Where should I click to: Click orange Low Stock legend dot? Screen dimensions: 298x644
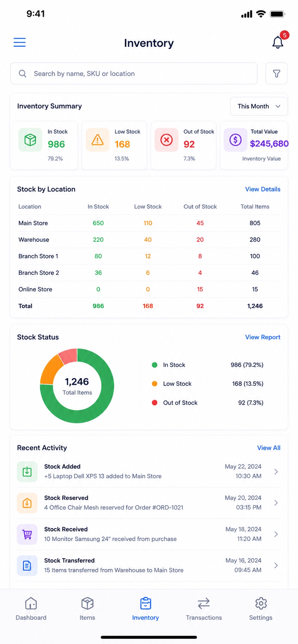(x=154, y=384)
